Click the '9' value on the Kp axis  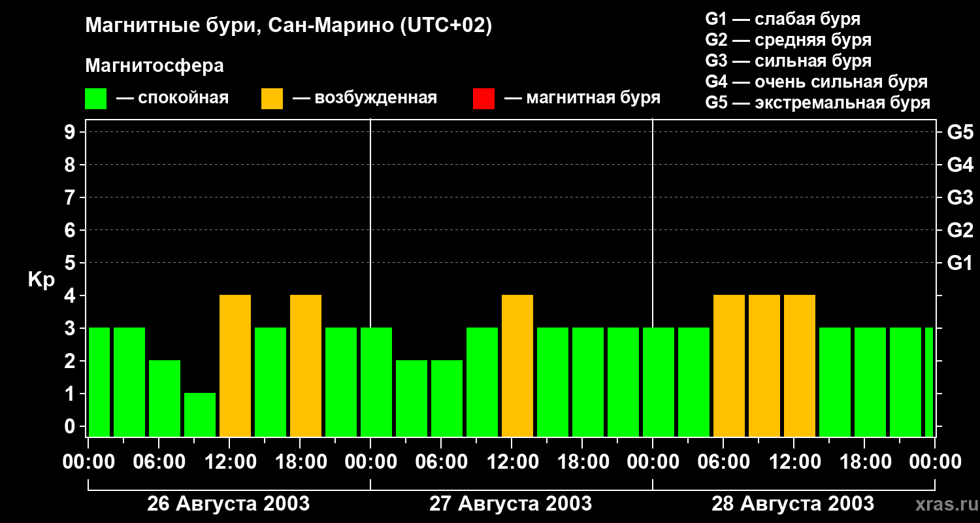[x=71, y=132]
